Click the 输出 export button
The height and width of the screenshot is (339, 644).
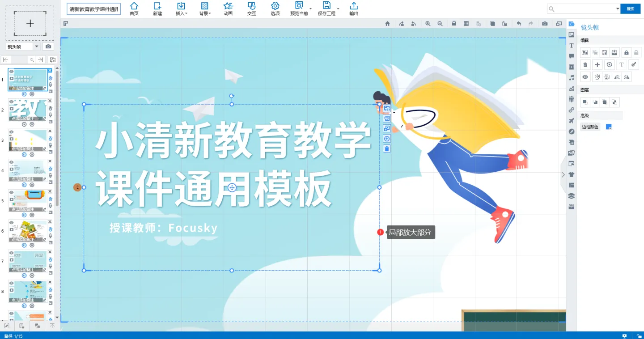click(x=354, y=8)
